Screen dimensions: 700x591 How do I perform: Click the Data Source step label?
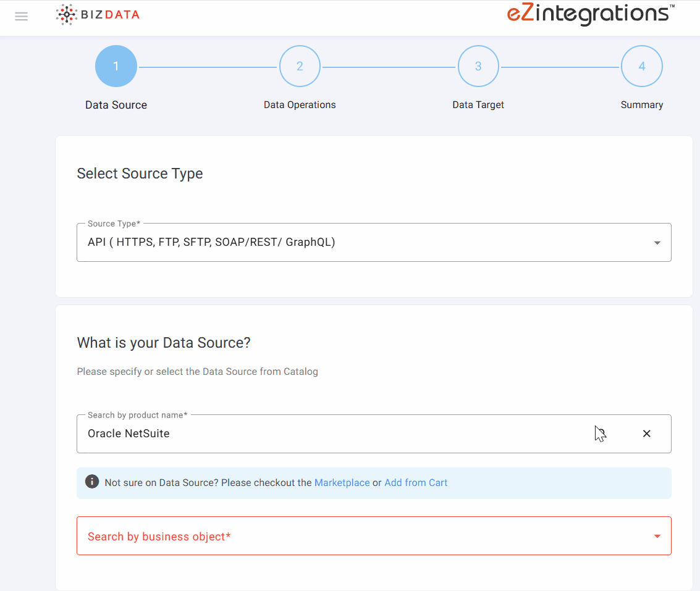(116, 105)
